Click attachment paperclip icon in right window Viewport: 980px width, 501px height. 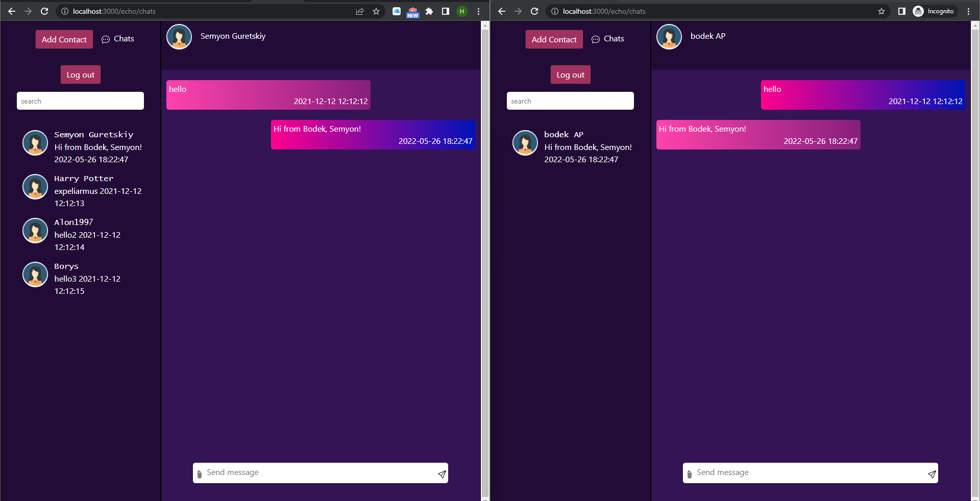(x=690, y=474)
